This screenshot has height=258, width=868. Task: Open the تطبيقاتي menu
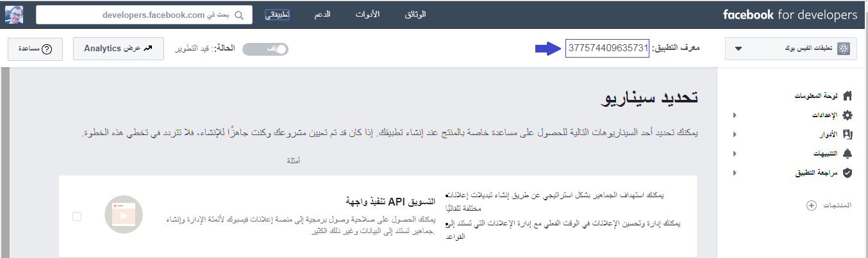pyautogui.click(x=277, y=15)
